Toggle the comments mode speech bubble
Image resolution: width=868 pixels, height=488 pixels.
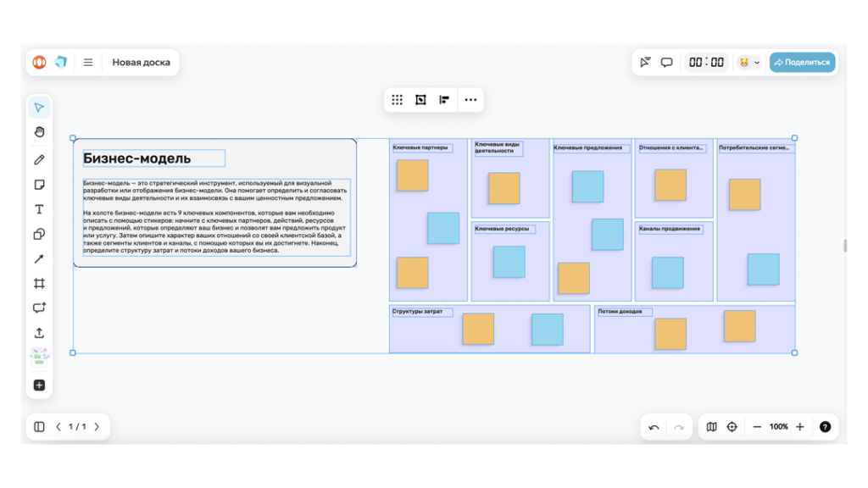click(667, 63)
